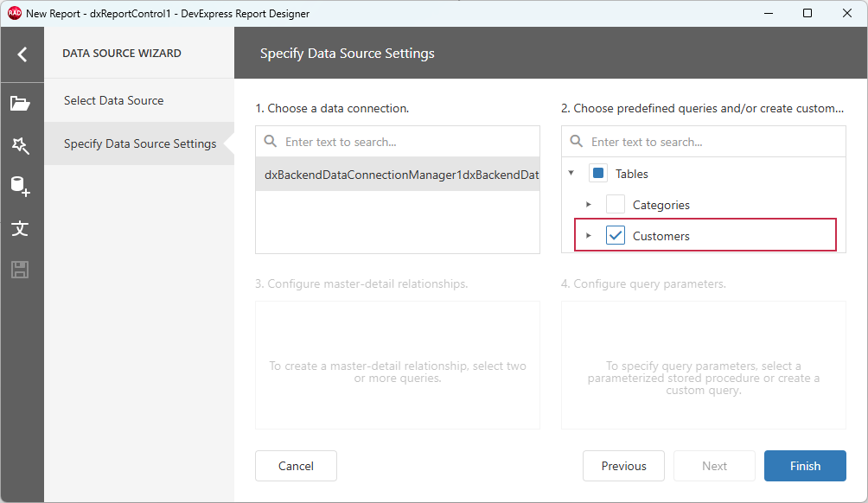Image resolution: width=868 pixels, height=503 pixels.
Task: Click the Cancel button
Action: pyautogui.click(x=296, y=466)
